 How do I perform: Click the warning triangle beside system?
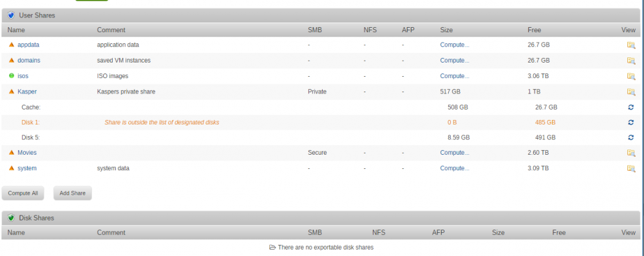[x=12, y=168]
